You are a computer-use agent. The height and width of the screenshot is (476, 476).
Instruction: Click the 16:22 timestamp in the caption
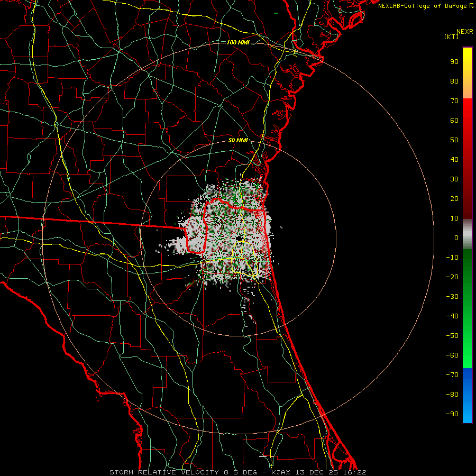[355, 472]
